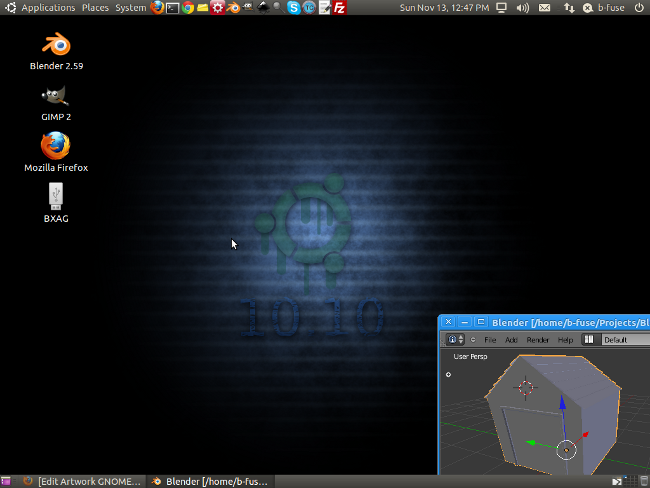
Task: Click the blue Z-axis manipulator arrow
Action: point(563,402)
